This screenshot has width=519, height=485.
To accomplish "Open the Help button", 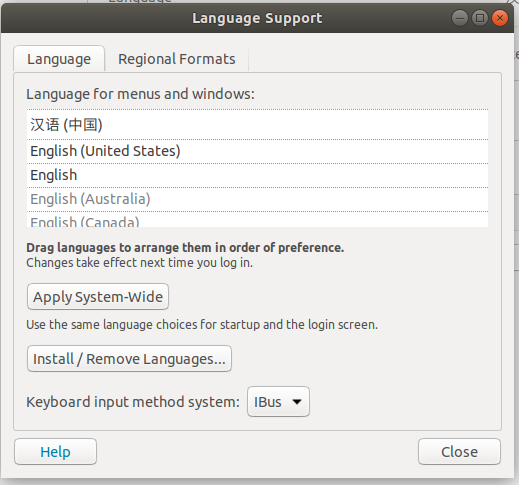I will pyautogui.click(x=55, y=452).
